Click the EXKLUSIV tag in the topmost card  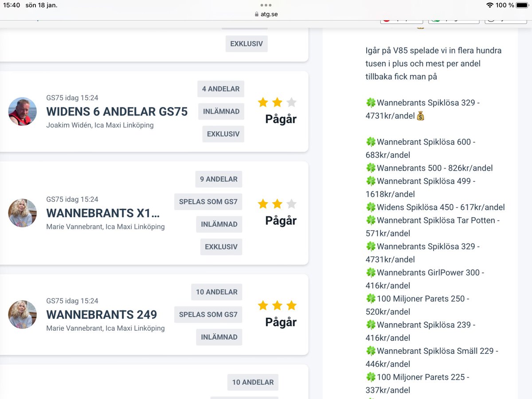pyautogui.click(x=246, y=44)
